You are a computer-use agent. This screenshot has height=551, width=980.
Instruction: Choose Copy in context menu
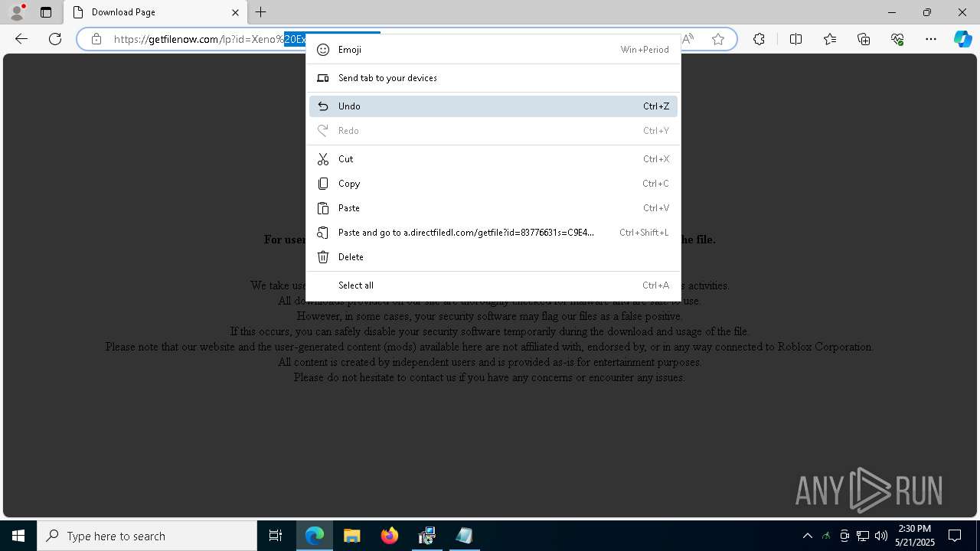click(x=493, y=184)
